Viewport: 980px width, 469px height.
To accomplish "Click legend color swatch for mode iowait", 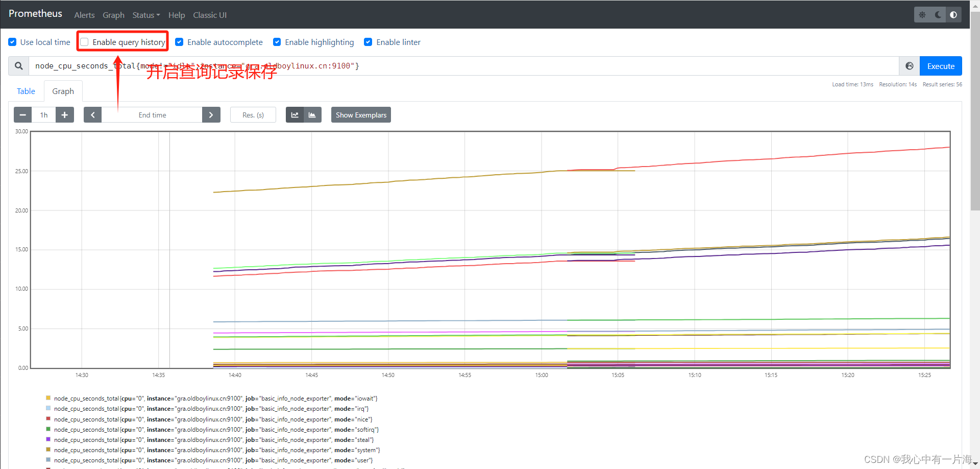I will pos(48,398).
